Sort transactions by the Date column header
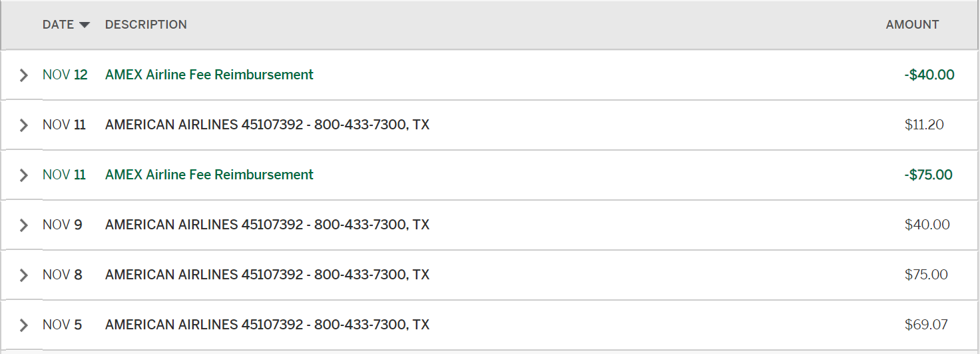The height and width of the screenshot is (354, 980). coord(58,25)
